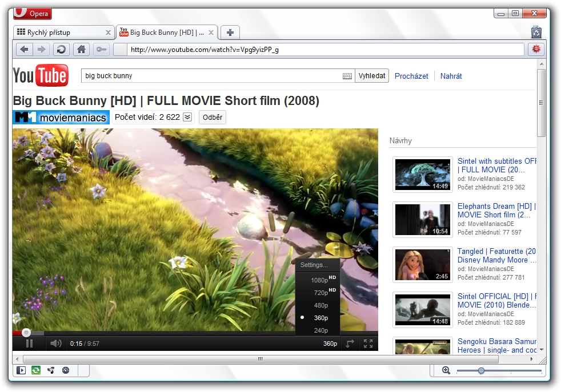The height and width of the screenshot is (392, 561).
Task: Mute the video volume speaker icon
Action: point(56,343)
